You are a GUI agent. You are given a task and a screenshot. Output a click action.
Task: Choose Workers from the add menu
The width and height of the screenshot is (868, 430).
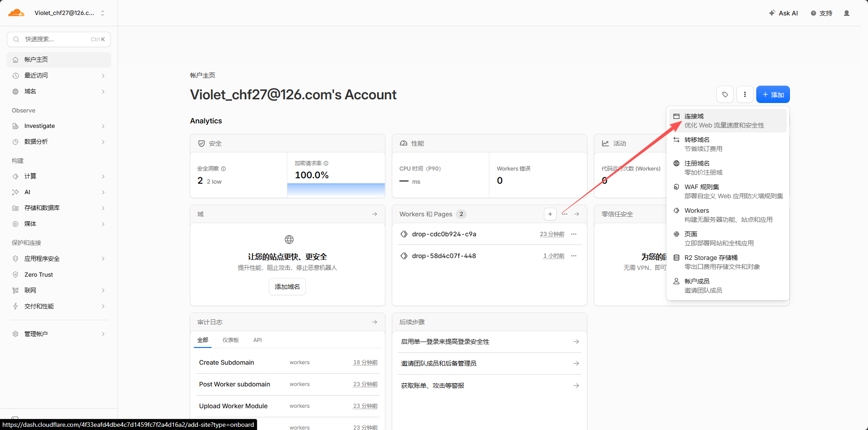click(728, 215)
